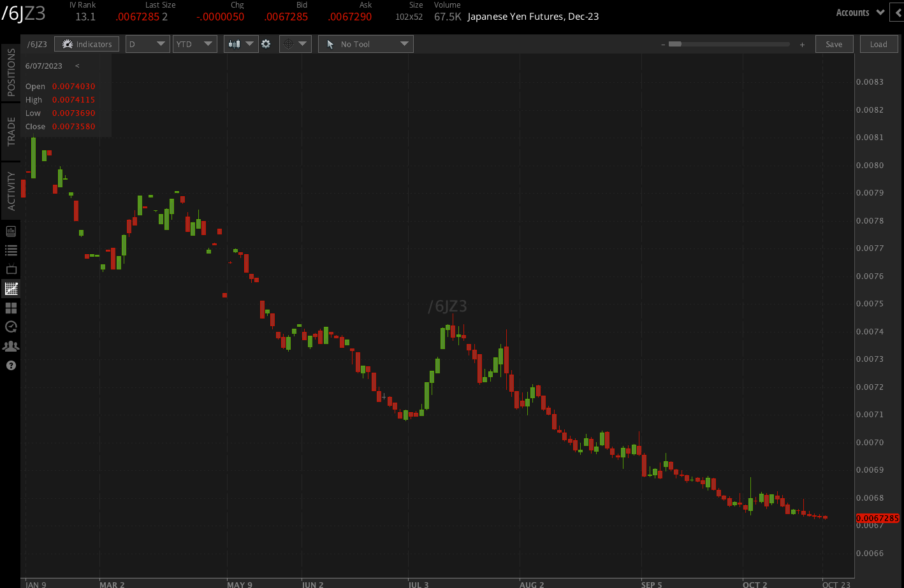Open the live TV icon in the sidebar

tap(11, 269)
